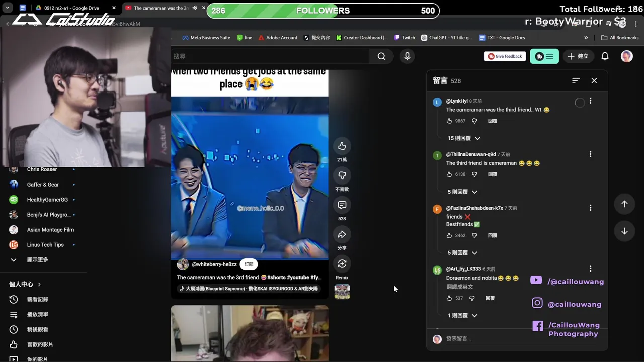644x362 pixels.
Task: Click Give feedback button
Action: point(505,56)
